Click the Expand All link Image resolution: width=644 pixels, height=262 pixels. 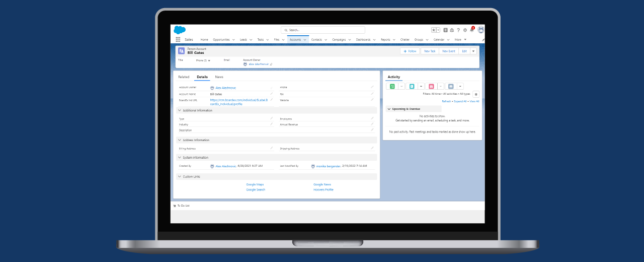tap(460, 101)
